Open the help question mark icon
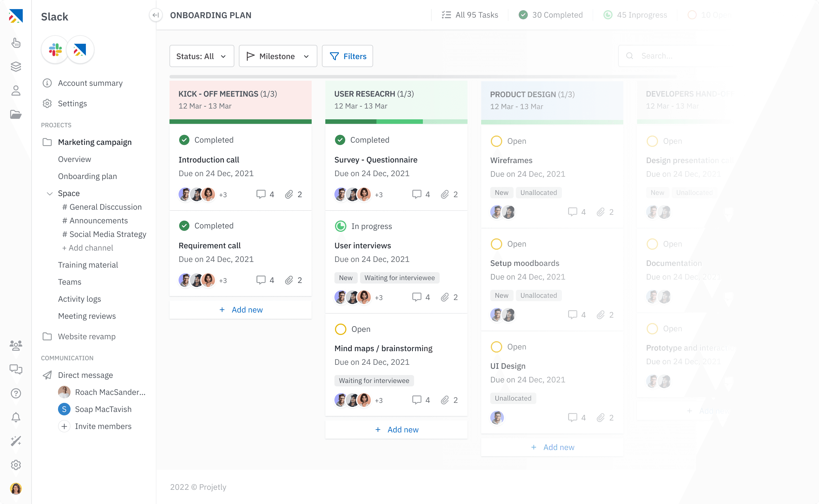 (16, 393)
